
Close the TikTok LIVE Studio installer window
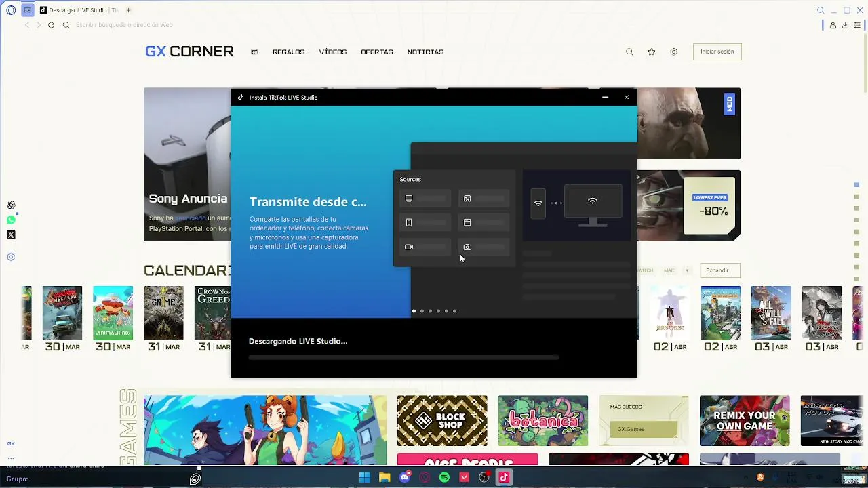click(626, 98)
